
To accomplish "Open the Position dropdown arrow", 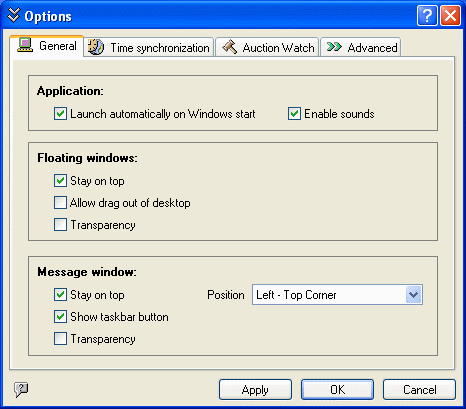I will pos(414,295).
